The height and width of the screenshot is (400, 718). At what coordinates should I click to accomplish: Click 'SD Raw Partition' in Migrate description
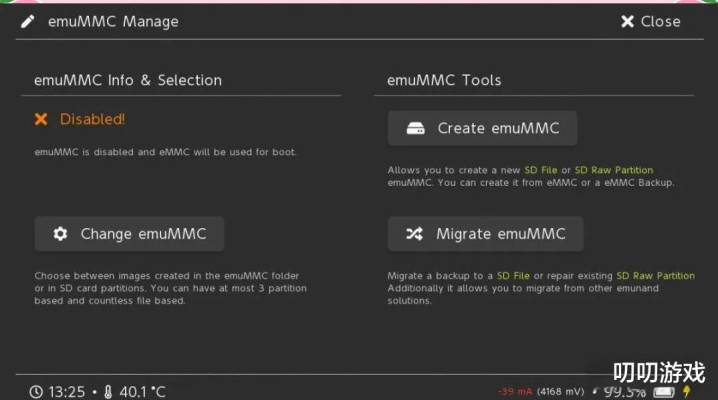656,276
